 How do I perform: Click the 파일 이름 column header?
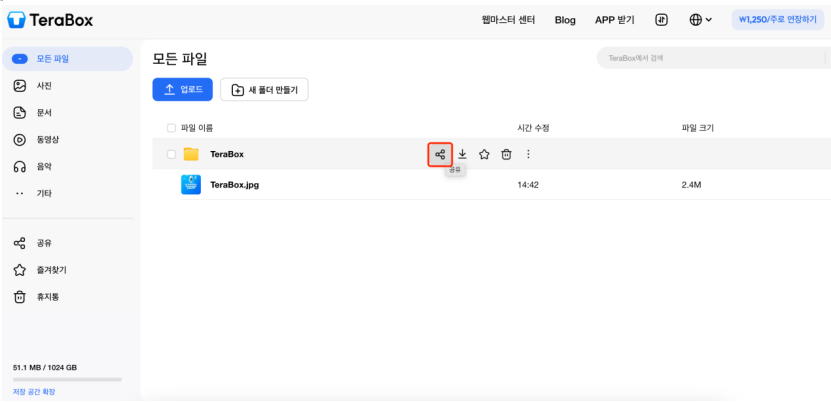click(x=197, y=128)
